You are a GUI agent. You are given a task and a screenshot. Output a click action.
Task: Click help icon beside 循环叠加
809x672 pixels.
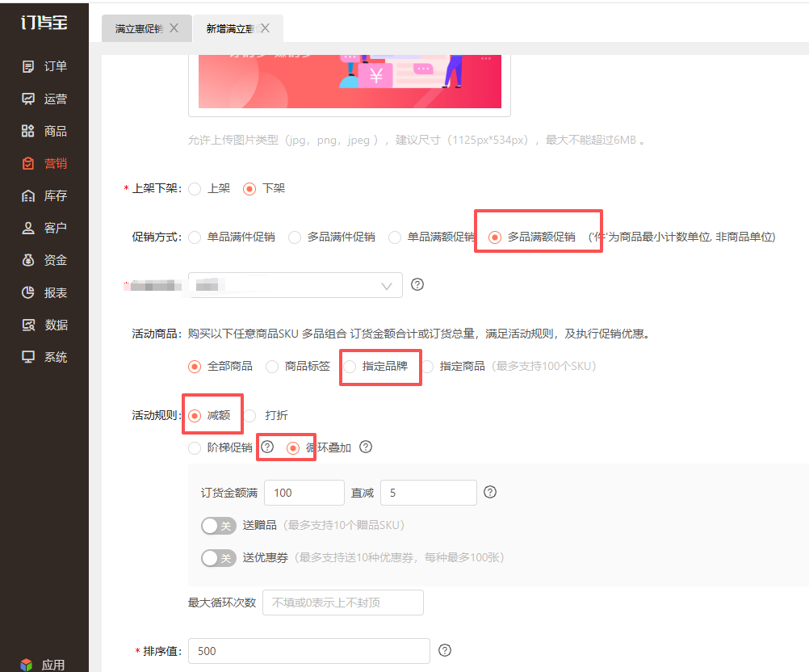click(366, 447)
